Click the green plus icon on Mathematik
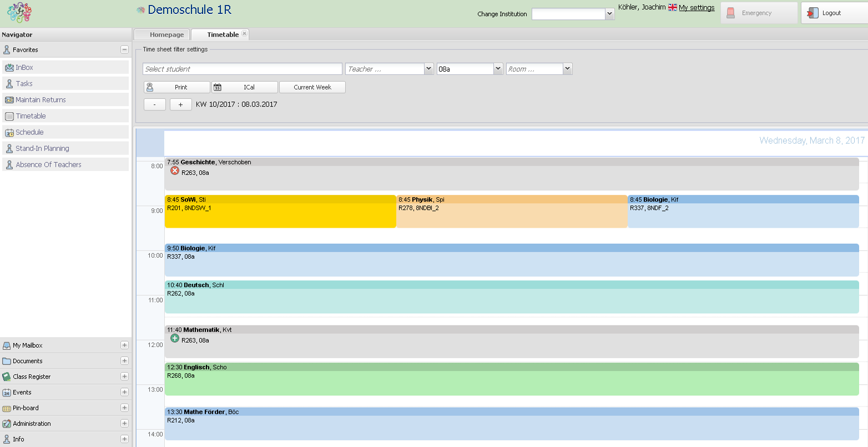The width and height of the screenshot is (868, 447). [x=175, y=338]
